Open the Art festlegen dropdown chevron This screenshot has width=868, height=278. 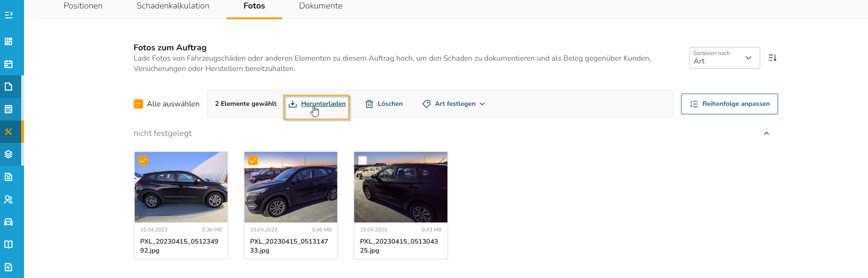pos(482,104)
